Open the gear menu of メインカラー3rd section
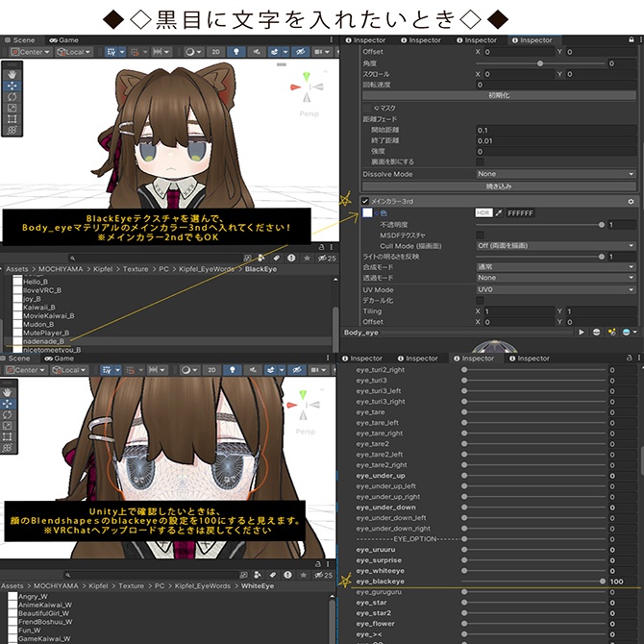644x644 pixels. (631, 201)
